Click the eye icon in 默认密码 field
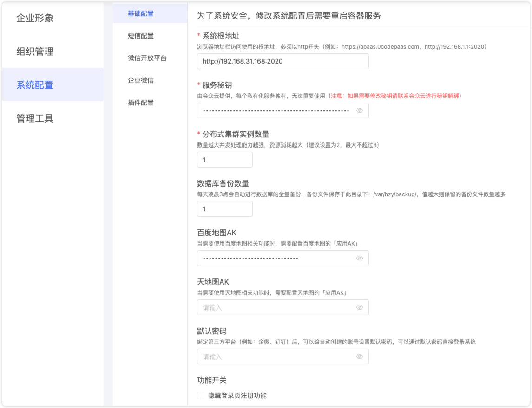This screenshot has height=408, width=532. [359, 356]
